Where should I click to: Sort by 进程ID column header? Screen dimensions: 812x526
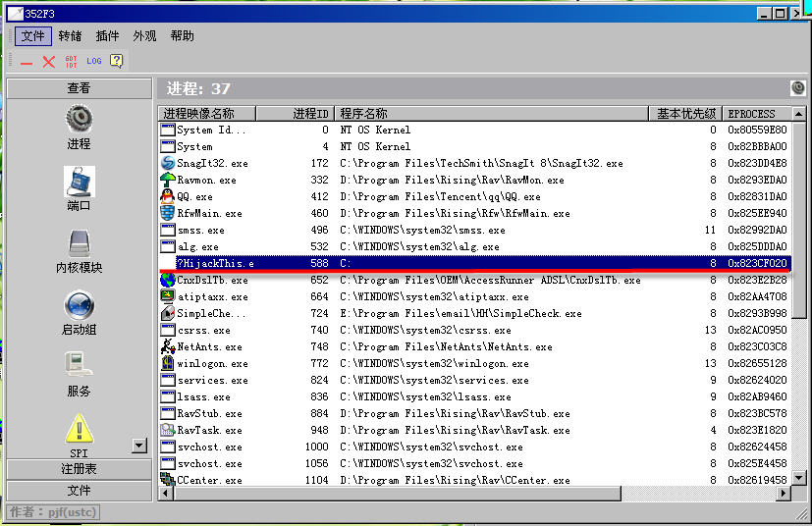296,114
